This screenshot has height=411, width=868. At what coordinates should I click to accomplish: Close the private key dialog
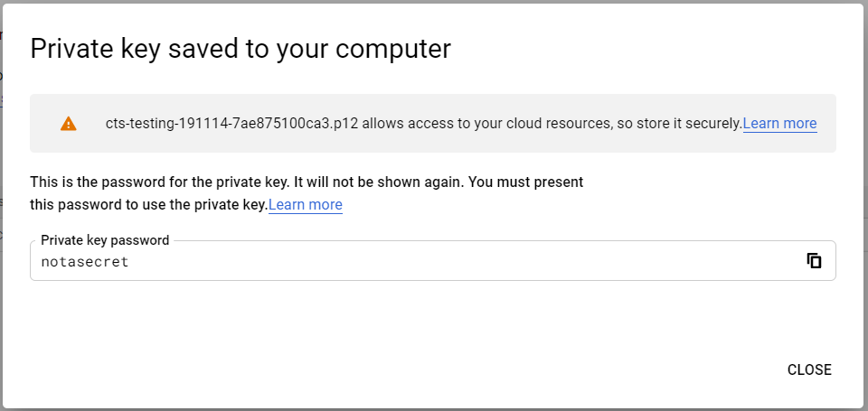809,369
